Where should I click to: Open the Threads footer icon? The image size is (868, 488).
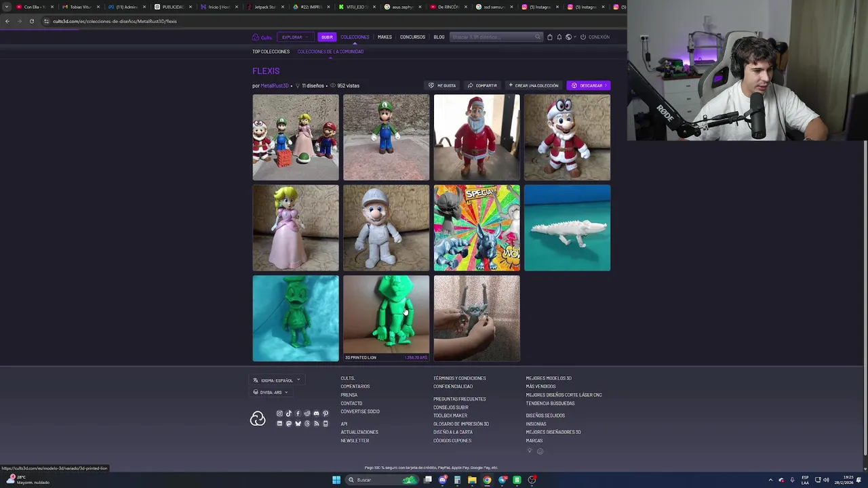[x=307, y=424]
